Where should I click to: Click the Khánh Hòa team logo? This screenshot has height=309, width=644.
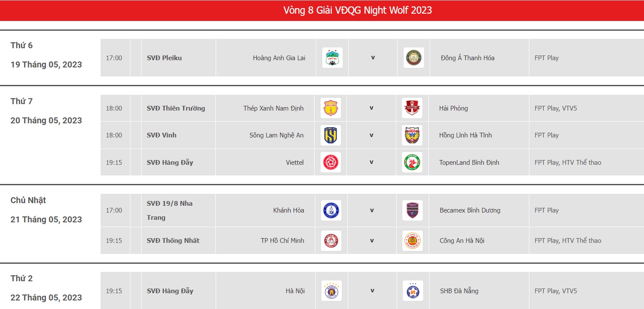coord(331,210)
